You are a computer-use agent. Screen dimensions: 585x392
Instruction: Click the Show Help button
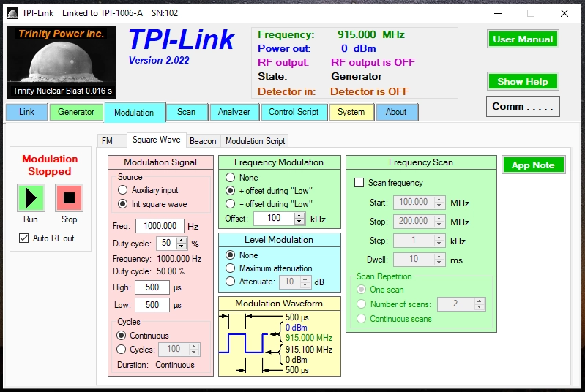click(x=523, y=82)
